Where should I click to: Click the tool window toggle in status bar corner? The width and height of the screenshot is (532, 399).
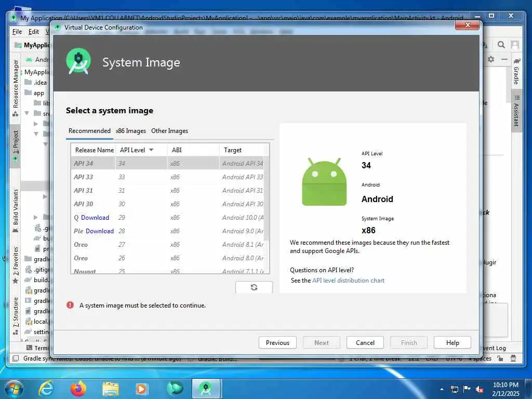(x=16, y=358)
